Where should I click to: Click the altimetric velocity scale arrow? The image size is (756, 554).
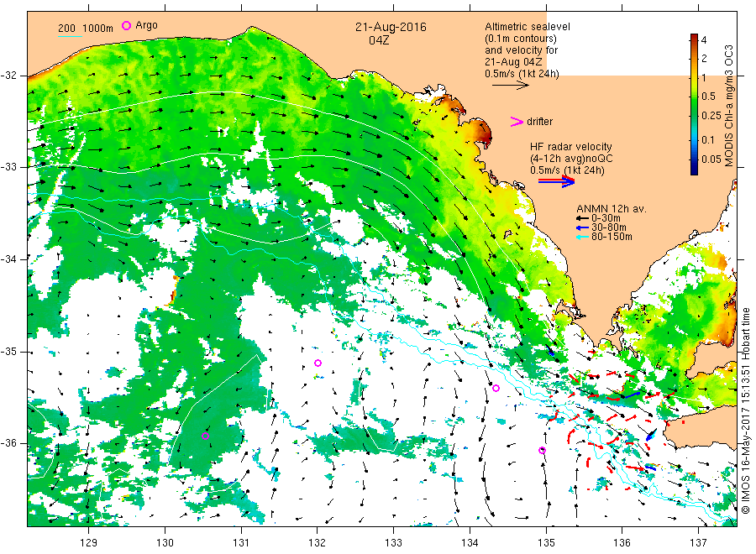(x=511, y=86)
